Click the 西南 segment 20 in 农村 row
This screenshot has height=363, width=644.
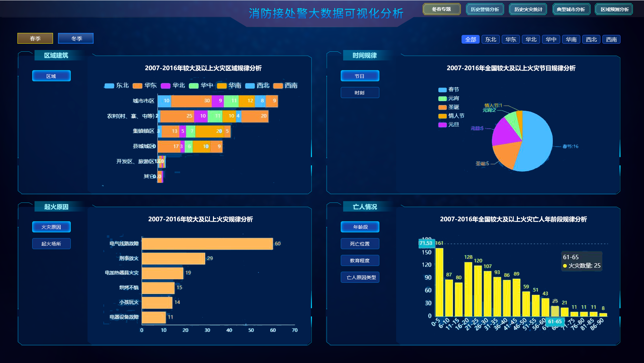point(255,116)
